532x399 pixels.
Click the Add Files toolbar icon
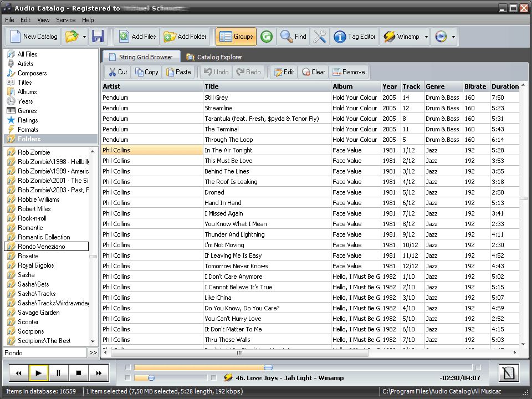pos(136,37)
